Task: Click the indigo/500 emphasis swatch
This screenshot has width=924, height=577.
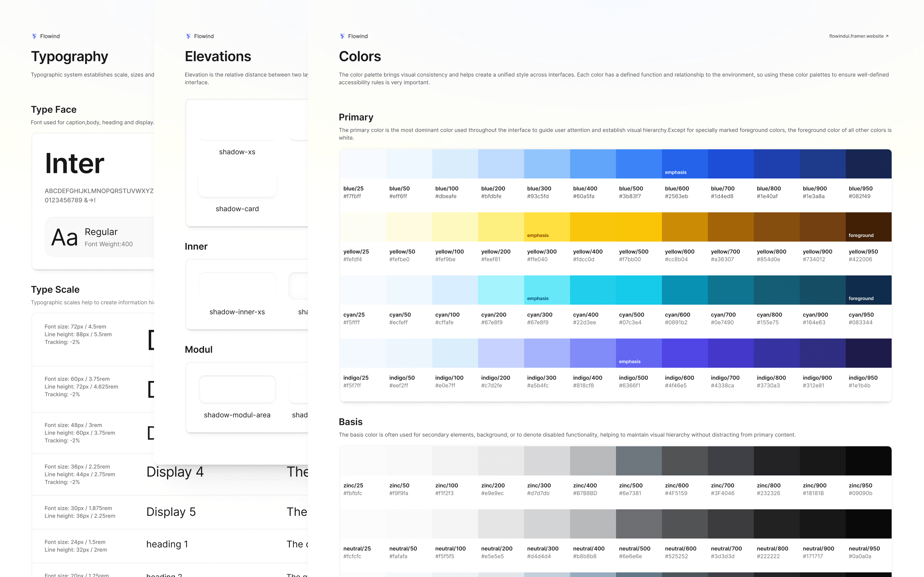Action: click(638, 353)
